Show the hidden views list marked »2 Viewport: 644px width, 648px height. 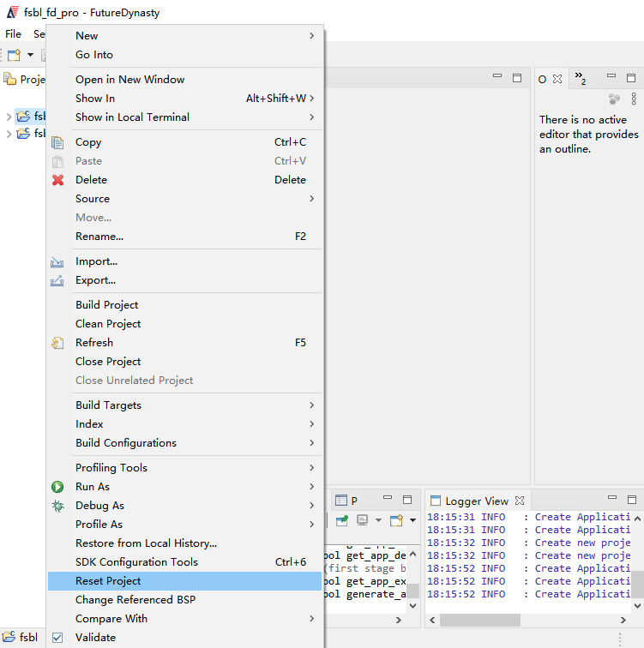(x=581, y=78)
